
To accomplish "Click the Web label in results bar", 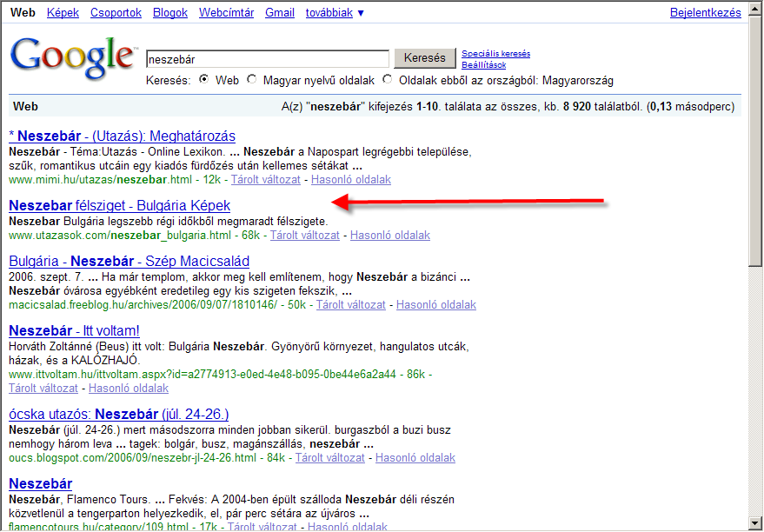I will (25, 106).
